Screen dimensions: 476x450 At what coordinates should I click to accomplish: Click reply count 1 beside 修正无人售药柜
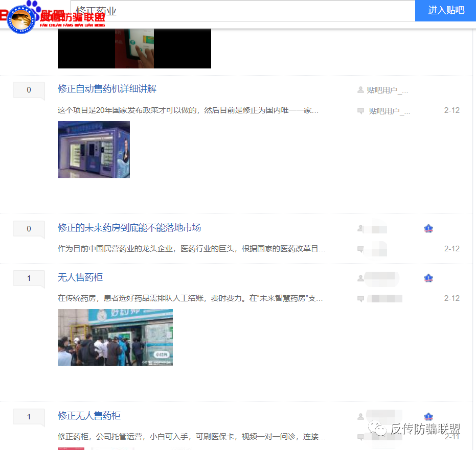click(x=29, y=417)
